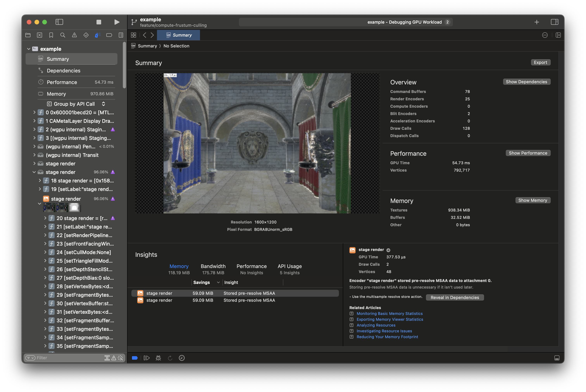Click the debug shader bug icon
Image resolution: width=586 pixels, height=392 pixels.
click(x=158, y=358)
